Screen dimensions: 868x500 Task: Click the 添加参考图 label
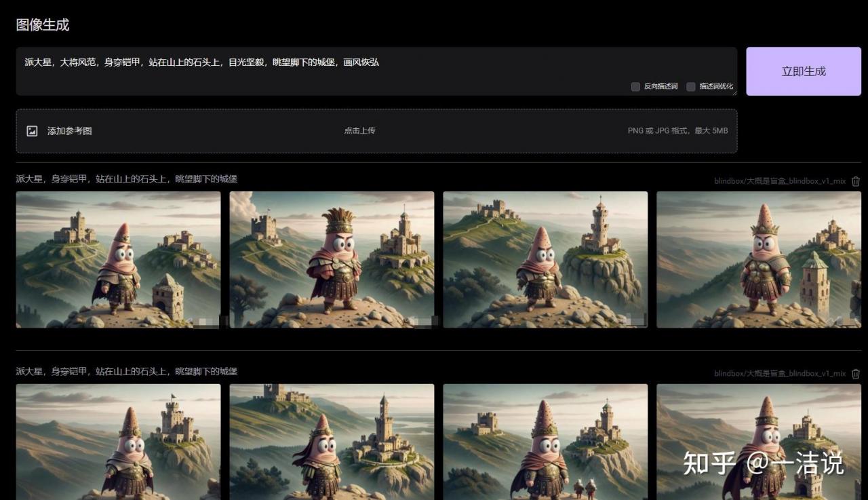coord(69,131)
